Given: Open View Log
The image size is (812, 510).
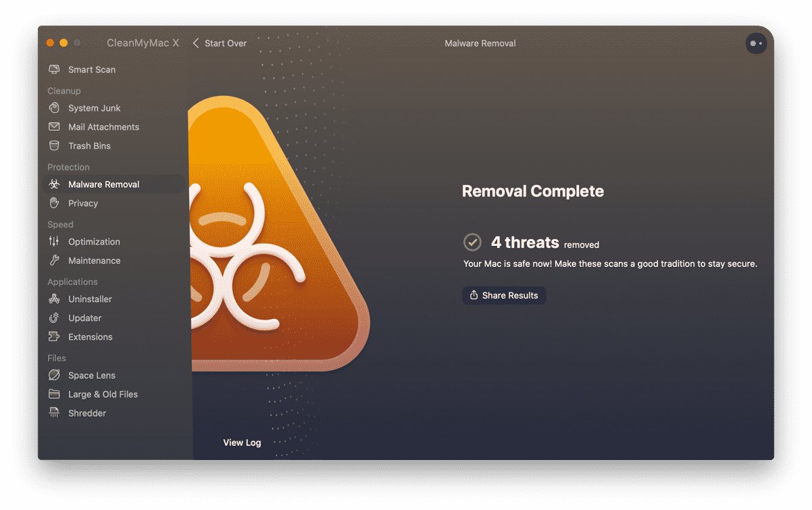Looking at the screenshot, I should [242, 442].
